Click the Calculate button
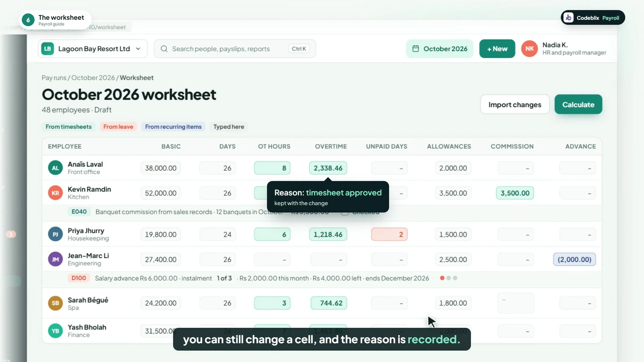This screenshot has width=644, height=362. point(578,105)
